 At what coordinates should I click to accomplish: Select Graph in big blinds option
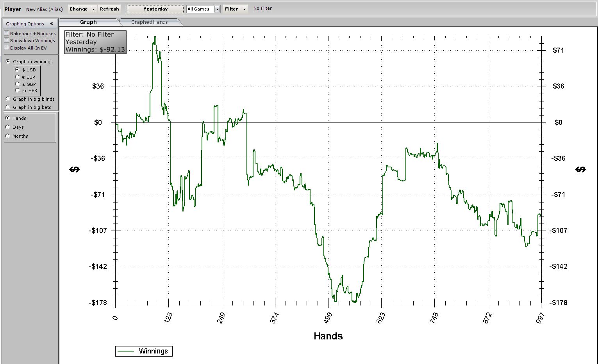click(8, 99)
